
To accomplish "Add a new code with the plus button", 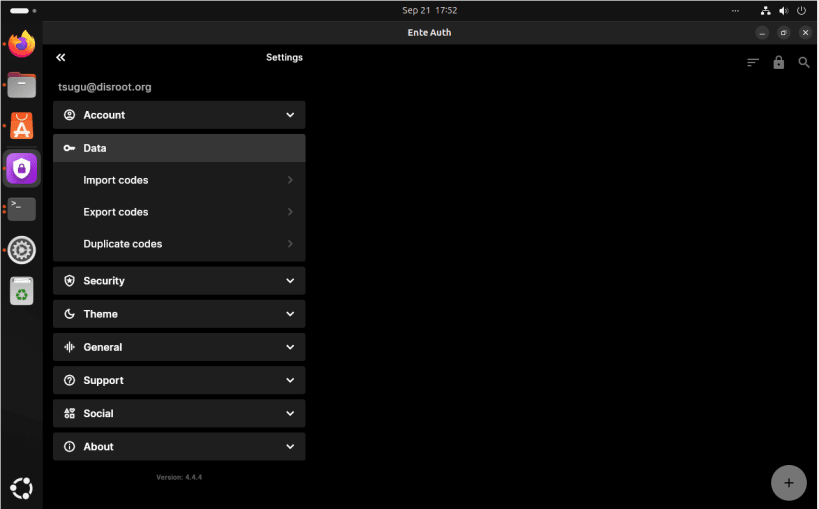I will (789, 483).
